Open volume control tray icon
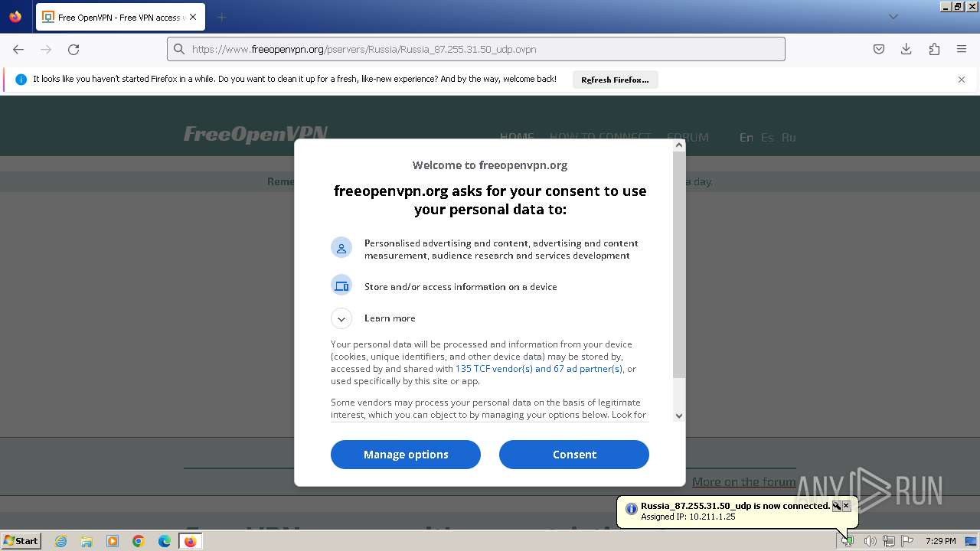Image resolution: width=980 pixels, height=551 pixels. [870, 541]
